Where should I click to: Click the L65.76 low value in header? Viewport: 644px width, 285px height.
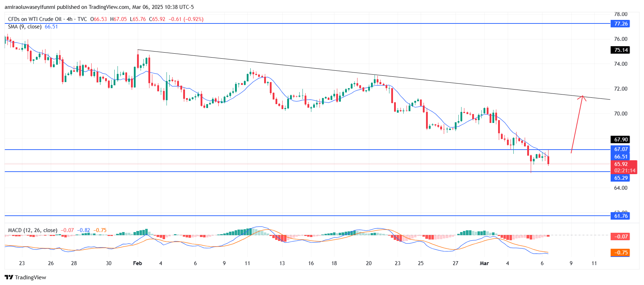coord(138,19)
